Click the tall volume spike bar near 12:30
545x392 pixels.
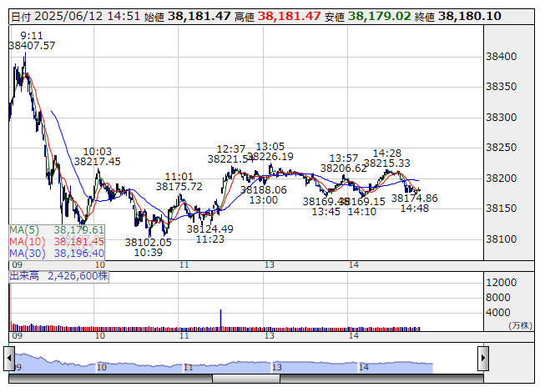pos(220,319)
